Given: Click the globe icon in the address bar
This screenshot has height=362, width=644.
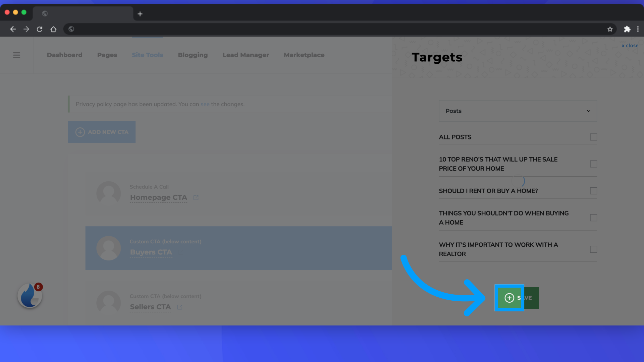Looking at the screenshot, I should 71,29.
